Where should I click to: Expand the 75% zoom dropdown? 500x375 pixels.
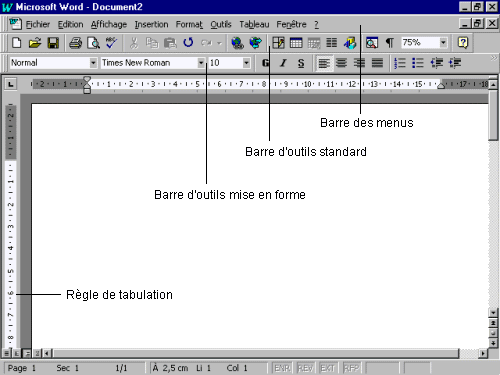[443, 43]
